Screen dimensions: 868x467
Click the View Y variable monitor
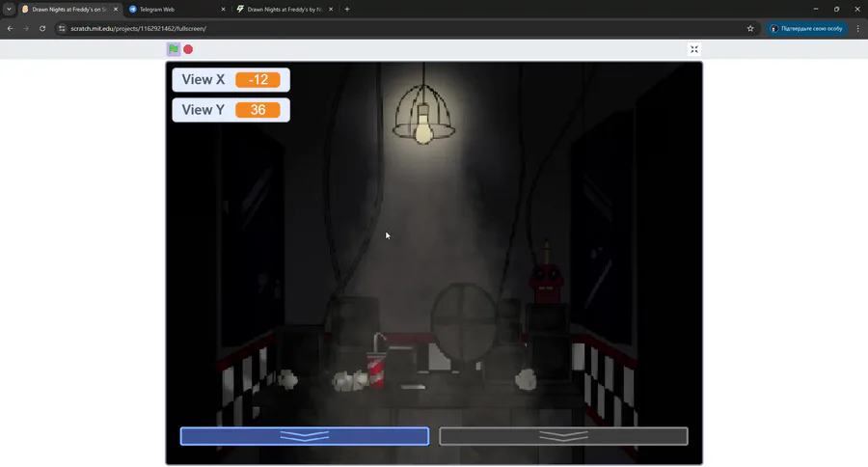coord(231,110)
